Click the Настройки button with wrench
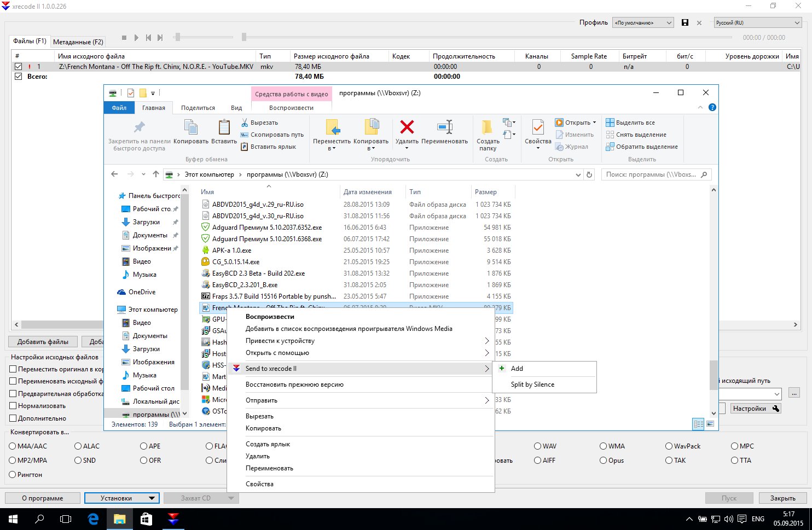812x530 pixels. [756, 409]
